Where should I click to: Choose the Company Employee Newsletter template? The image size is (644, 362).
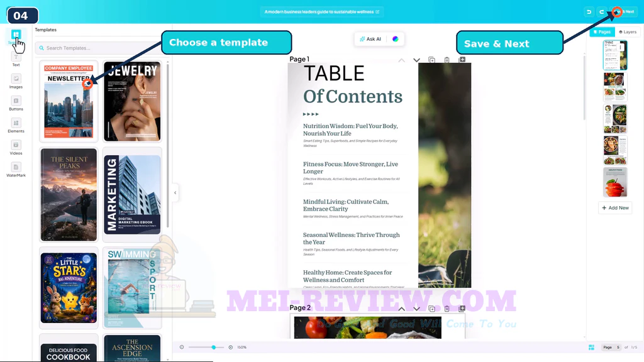69,101
